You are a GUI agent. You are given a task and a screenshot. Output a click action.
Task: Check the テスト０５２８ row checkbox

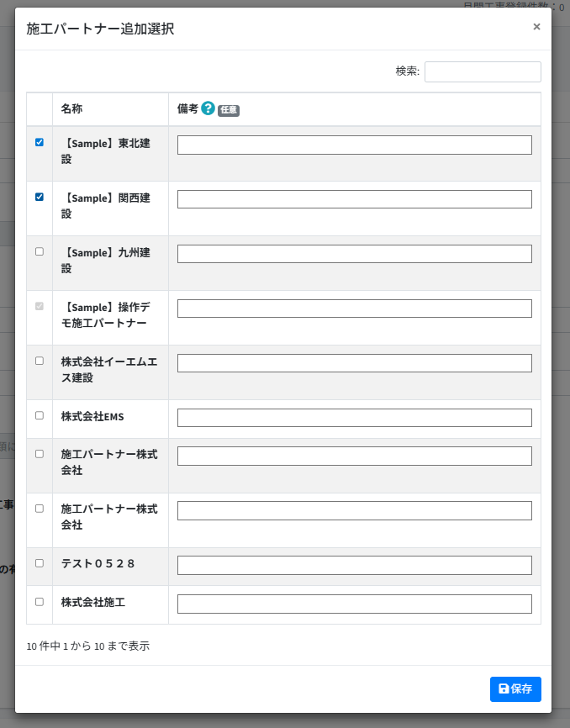40,563
